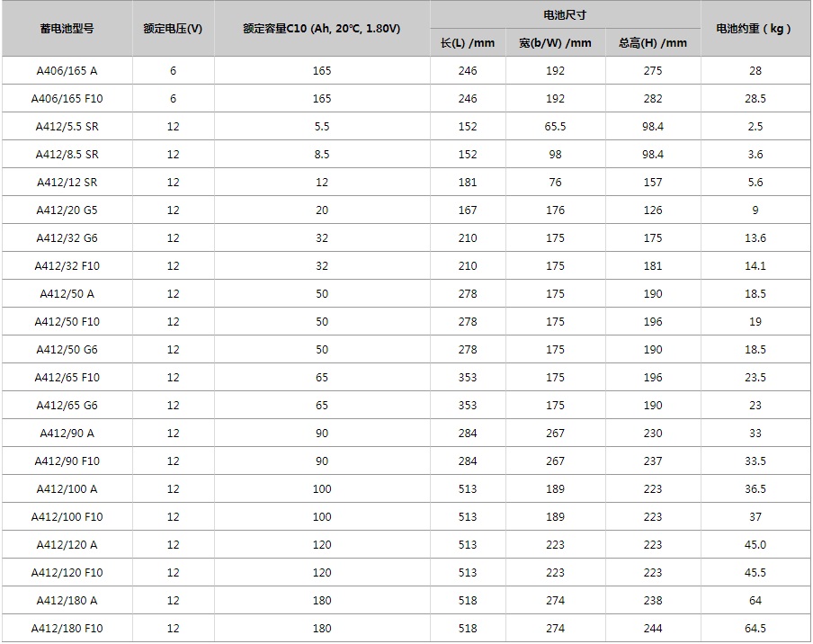This screenshot has width=813, height=644.
Task: Select model cell A412/100 A
Action: tap(67, 489)
